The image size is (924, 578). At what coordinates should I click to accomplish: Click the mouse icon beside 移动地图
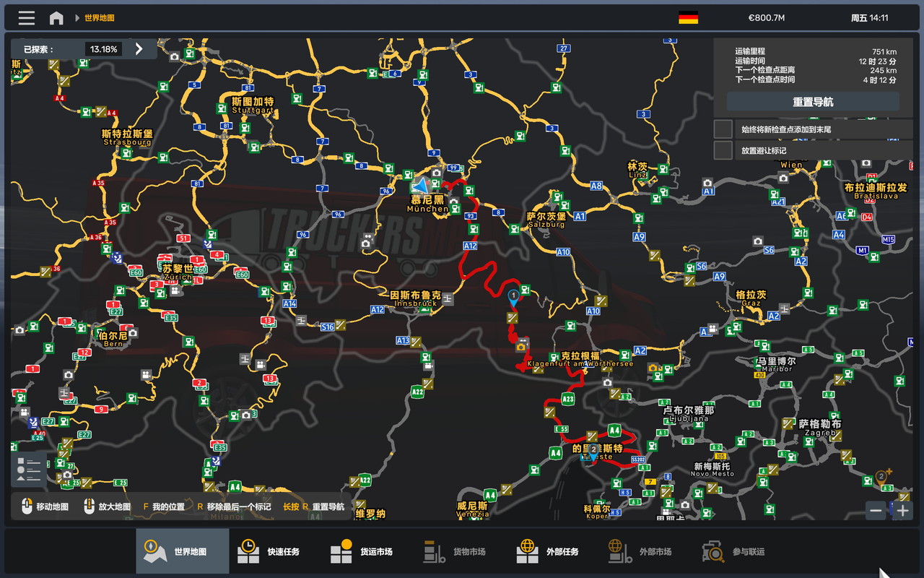(x=27, y=506)
